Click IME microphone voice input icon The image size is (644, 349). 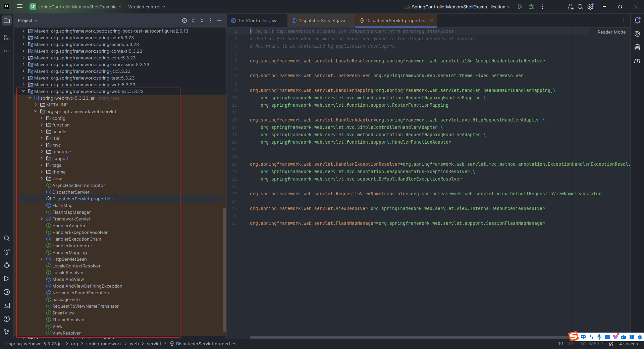[599, 337]
